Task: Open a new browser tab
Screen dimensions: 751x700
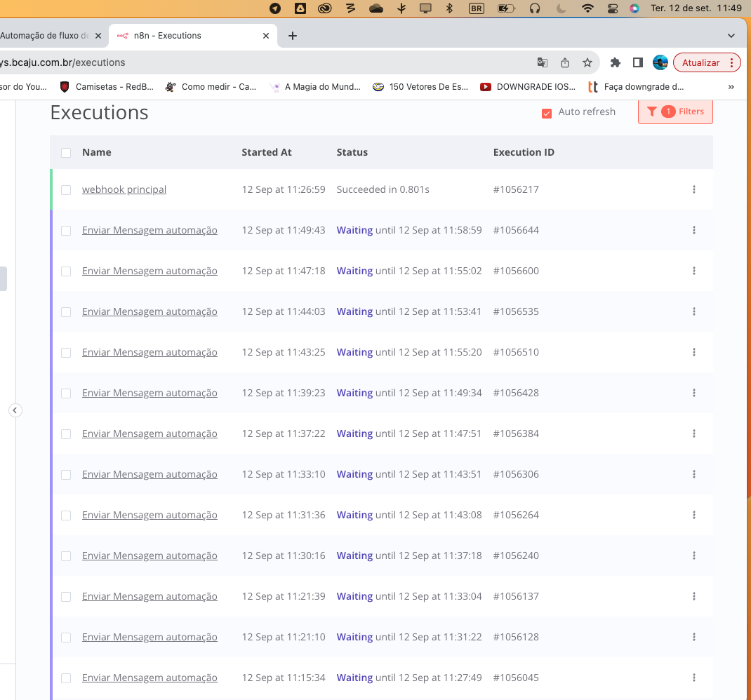Action: (293, 36)
